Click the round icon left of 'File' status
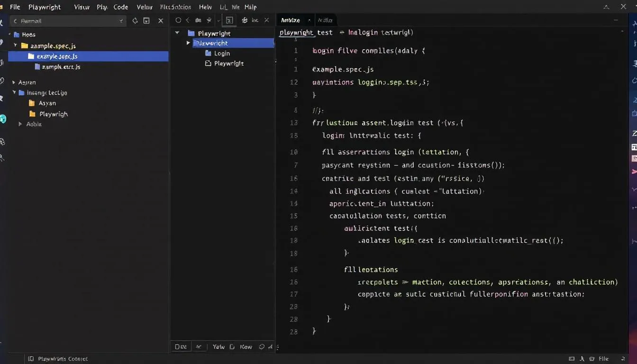Screen dimensions: 637x364 click(593, 359)
